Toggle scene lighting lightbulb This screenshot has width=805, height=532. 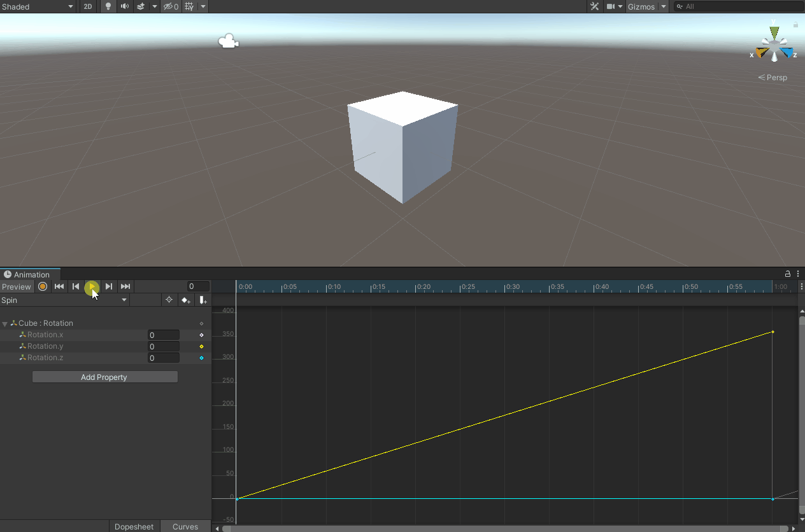108,6
